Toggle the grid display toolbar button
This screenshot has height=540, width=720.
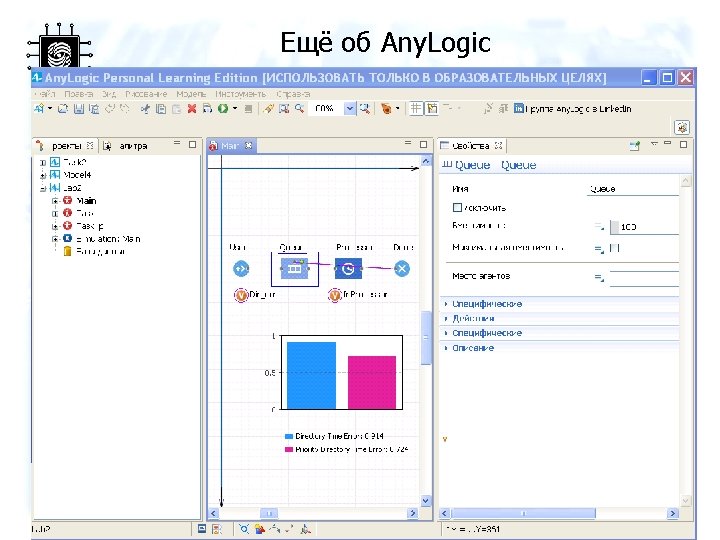point(416,108)
